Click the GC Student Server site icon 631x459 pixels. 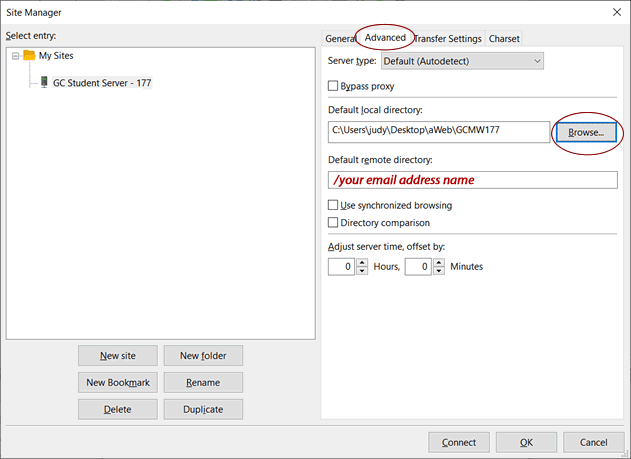click(x=44, y=82)
